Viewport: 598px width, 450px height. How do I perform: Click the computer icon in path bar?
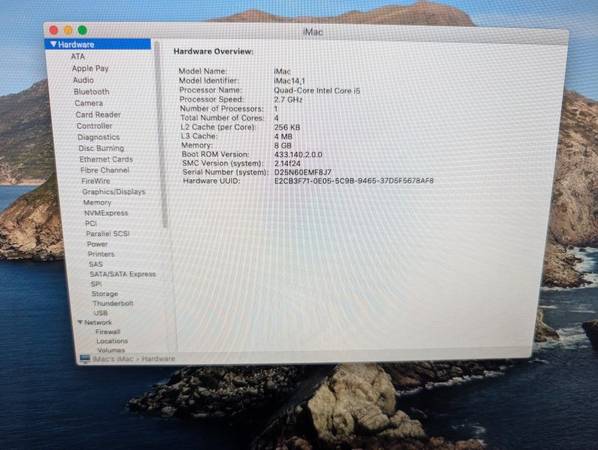point(85,358)
